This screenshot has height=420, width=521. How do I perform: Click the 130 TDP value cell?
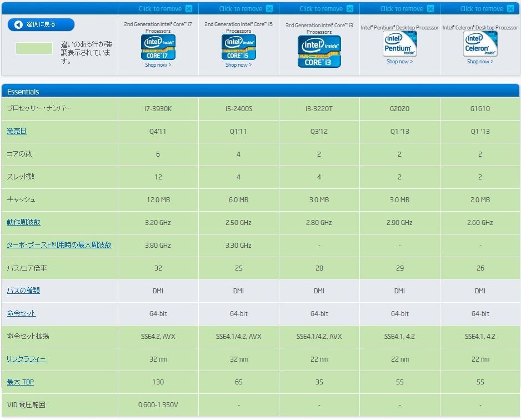(x=158, y=382)
